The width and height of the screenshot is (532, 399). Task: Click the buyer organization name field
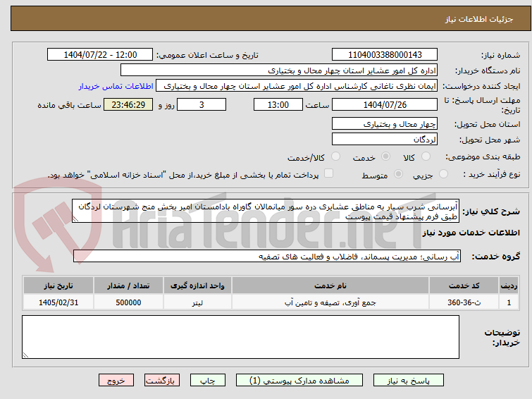point(279,70)
